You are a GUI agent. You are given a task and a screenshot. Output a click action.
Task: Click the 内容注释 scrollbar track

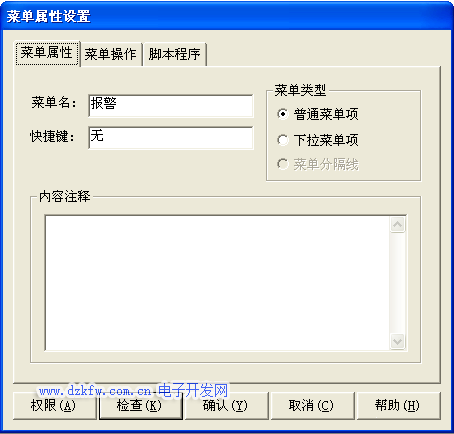click(397, 283)
